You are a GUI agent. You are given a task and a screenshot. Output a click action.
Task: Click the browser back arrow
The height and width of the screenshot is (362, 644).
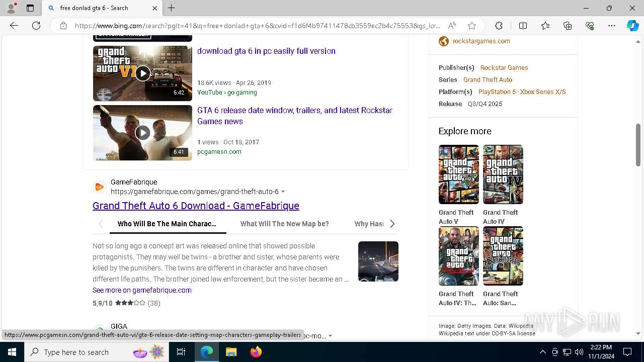click(x=14, y=26)
